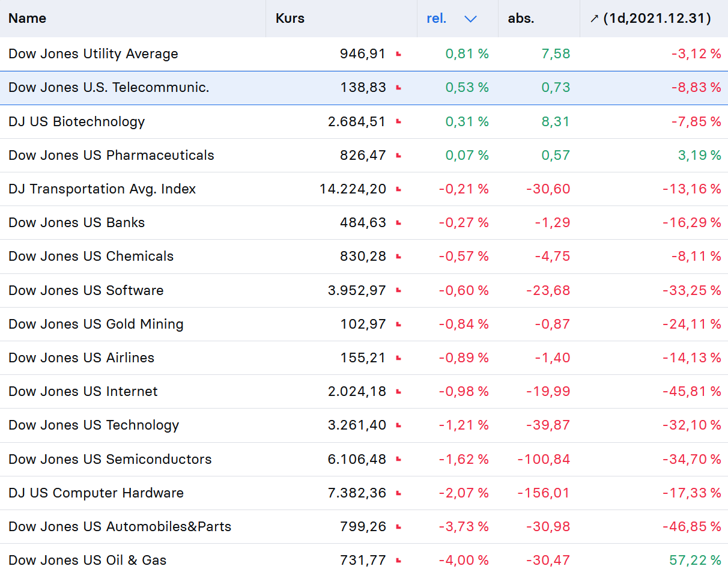The image size is (728, 578).
Task: Click the -8,83 % performance value
Action: pos(696,88)
